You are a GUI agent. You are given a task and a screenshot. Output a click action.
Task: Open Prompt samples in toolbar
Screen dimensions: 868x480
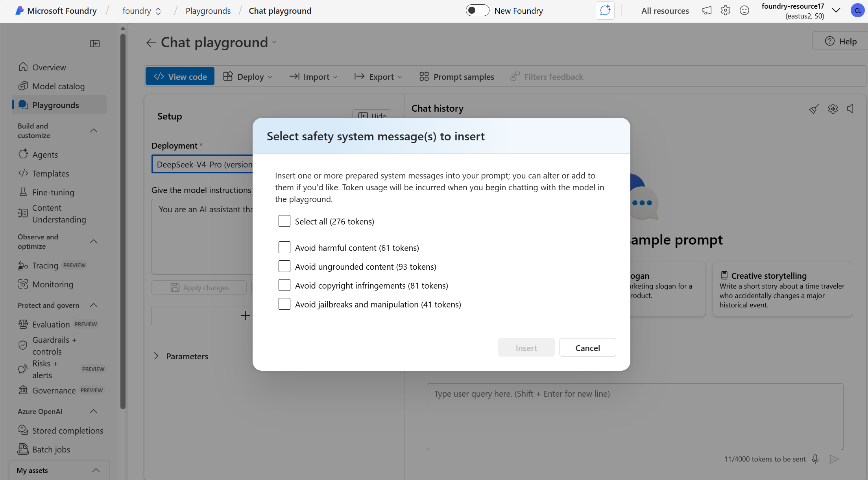[x=457, y=77]
